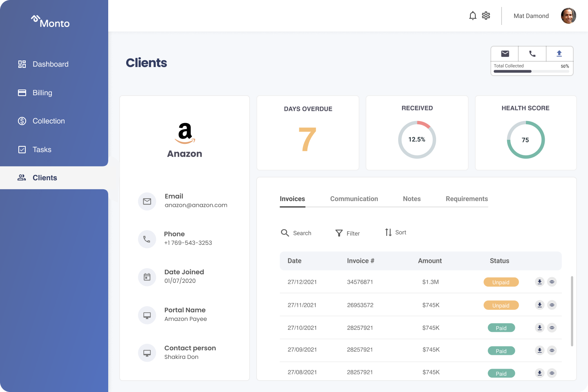The width and height of the screenshot is (588, 392).
Task: Download invoice 34576871
Action: coord(539,282)
